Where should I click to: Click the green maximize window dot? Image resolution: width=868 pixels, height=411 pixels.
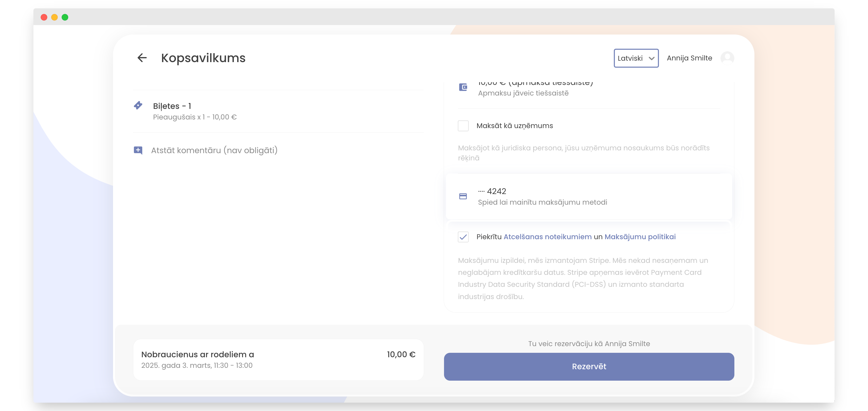(65, 17)
